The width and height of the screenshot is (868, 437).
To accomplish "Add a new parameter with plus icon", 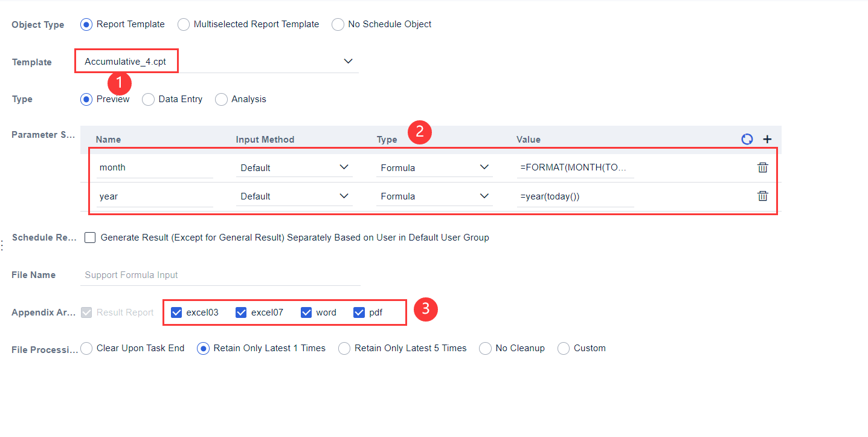I will [x=767, y=139].
